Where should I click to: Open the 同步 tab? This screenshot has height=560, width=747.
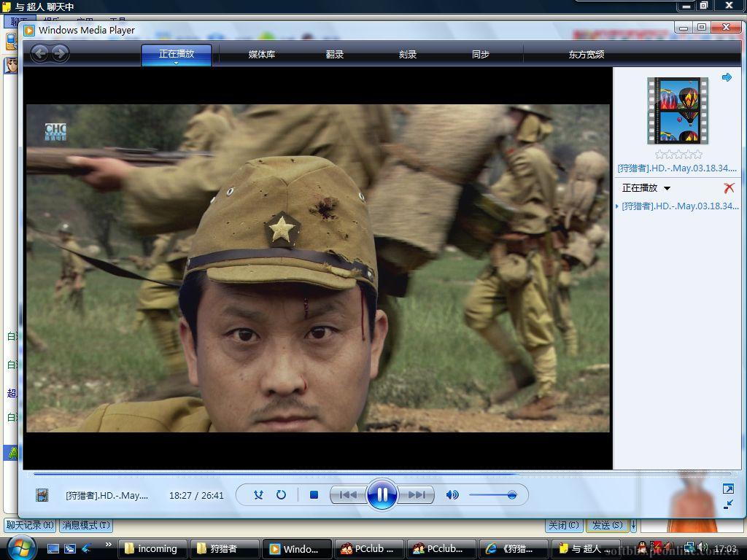click(x=480, y=54)
